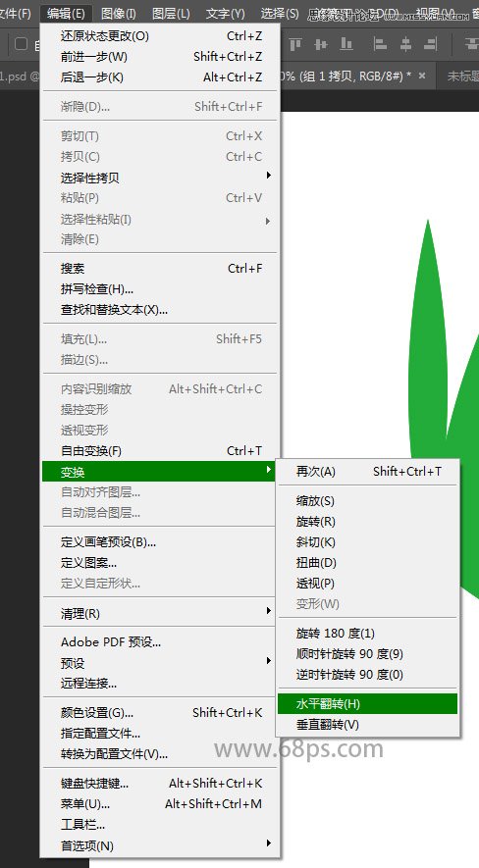Screen dimensions: 479x868
Task: Click the align bottom edges icon
Action: pos(346,44)
